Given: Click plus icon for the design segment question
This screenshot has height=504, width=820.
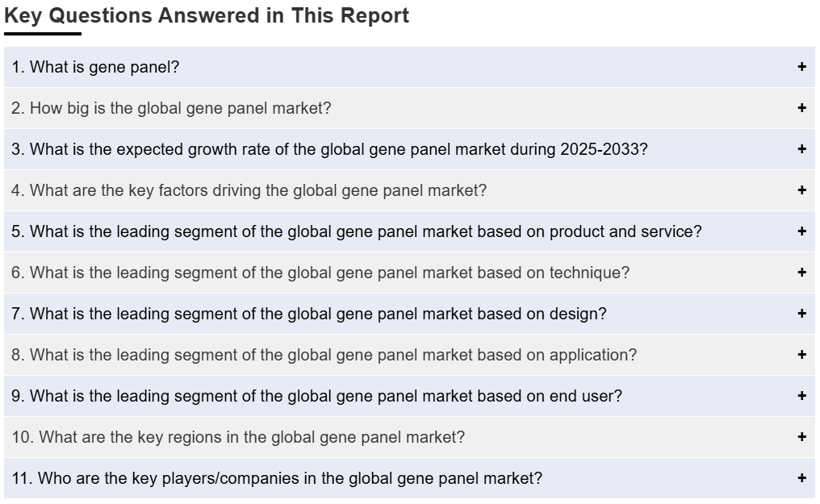Looking at the screenshot, I should (x=801, y=314).
